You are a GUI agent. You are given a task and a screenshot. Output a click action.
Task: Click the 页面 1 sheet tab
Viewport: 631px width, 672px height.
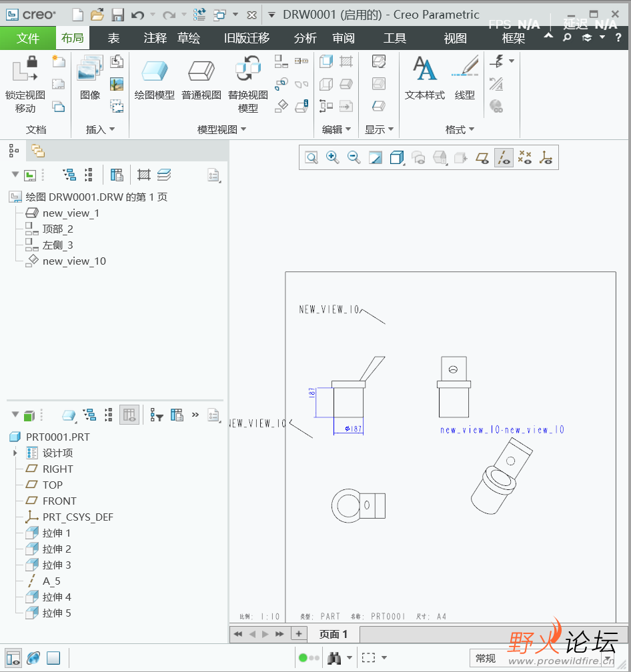coord(334,634)
